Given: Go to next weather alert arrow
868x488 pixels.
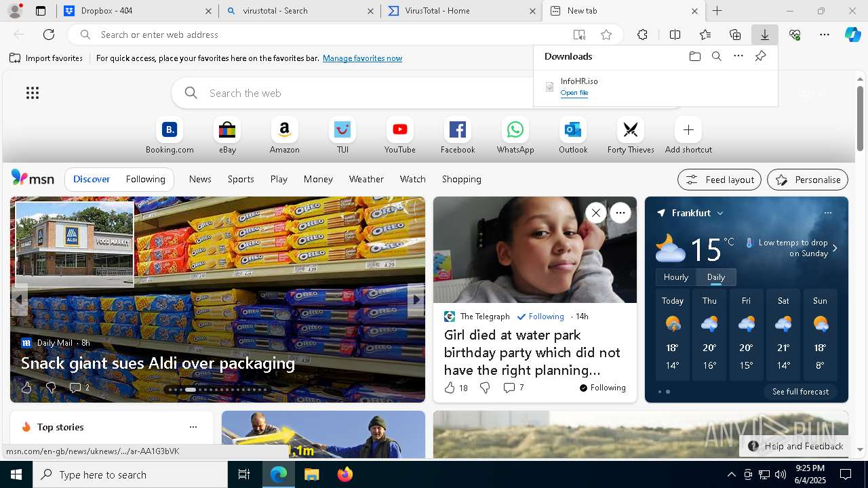Looking at the screenshot, I should (835, 248).
